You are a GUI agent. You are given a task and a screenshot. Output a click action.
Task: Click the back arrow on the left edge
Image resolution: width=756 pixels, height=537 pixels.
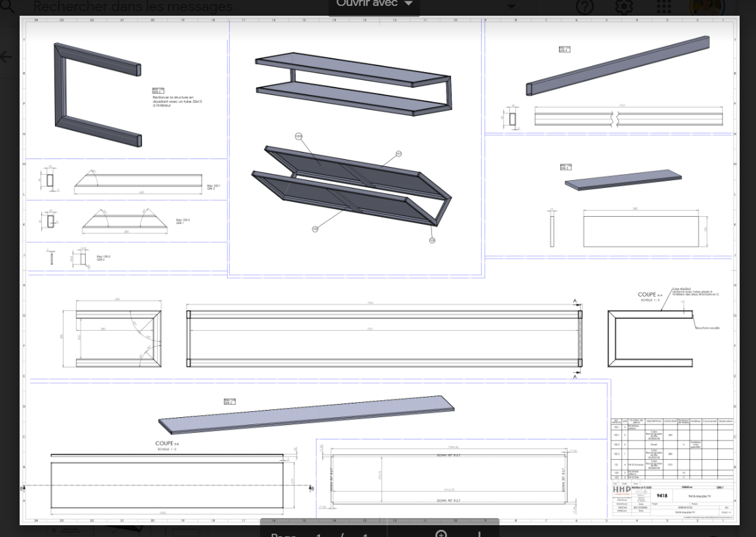(7, 56)
